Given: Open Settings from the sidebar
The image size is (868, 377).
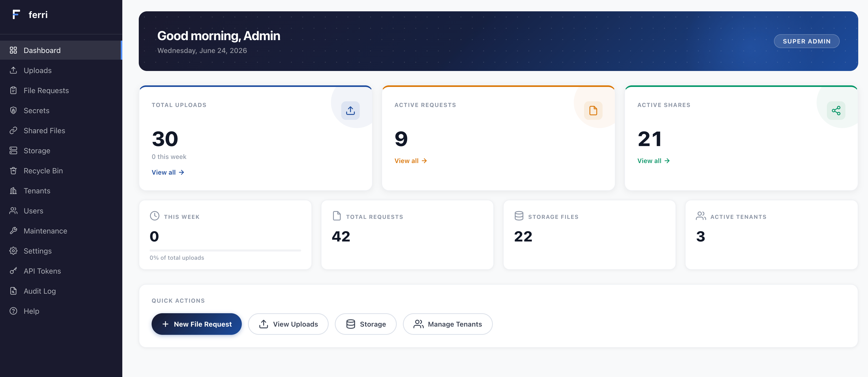Looking at the screenshot, I should (x=61, y=251).
